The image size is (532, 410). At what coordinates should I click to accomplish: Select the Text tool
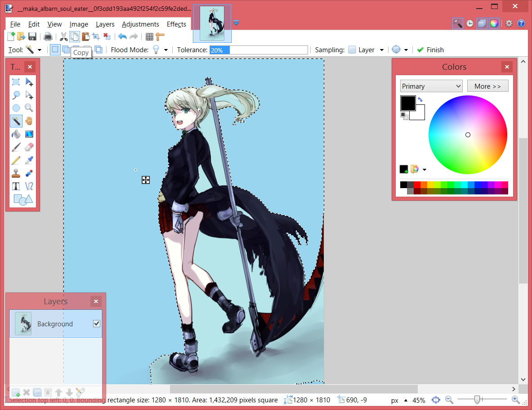click(x=16, y=186)
